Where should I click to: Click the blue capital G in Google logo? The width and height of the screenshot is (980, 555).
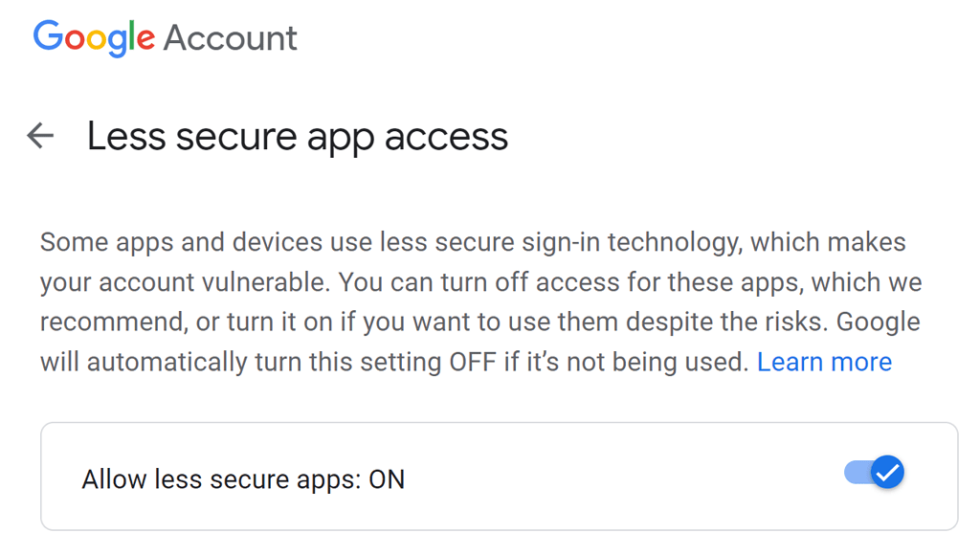tap(48, 37)
